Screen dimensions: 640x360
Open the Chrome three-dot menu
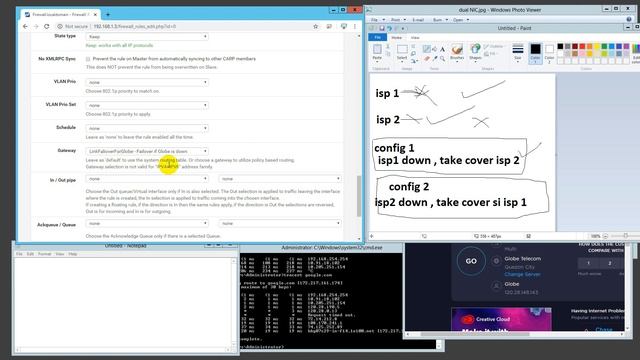point(355,26)
